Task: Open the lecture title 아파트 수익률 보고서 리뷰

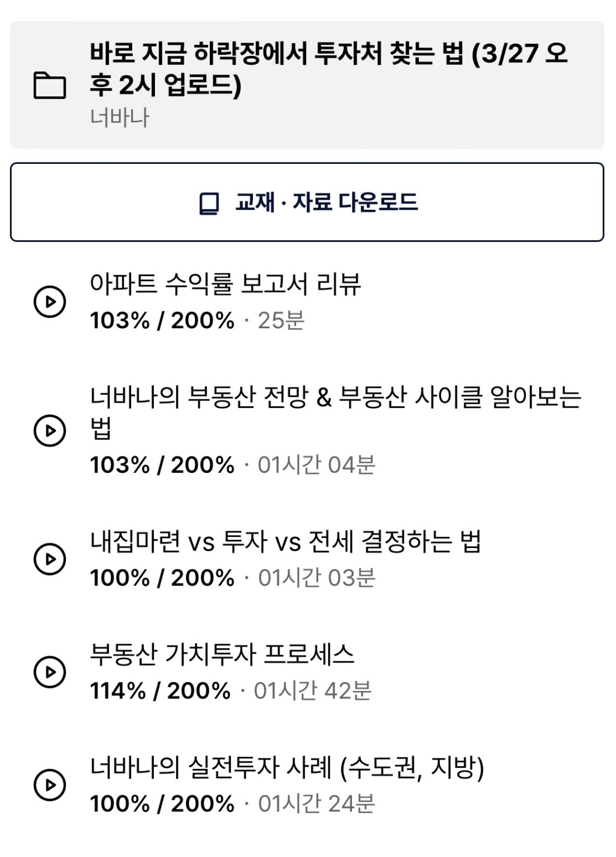Action: [225, 284]
